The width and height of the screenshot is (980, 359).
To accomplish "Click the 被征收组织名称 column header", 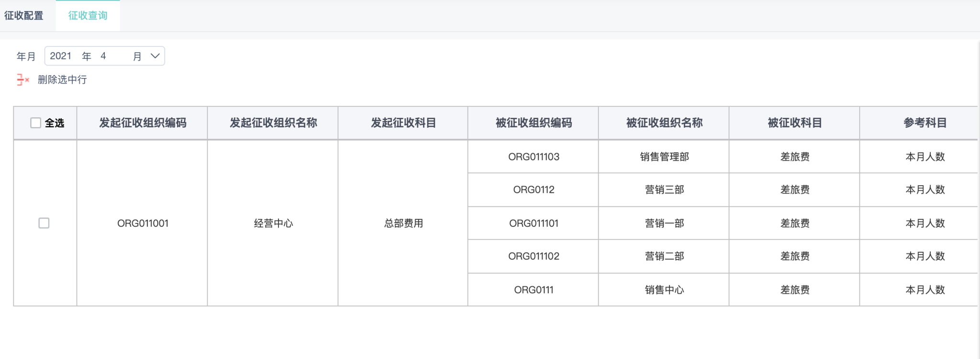I will pyautogui.click(x=664, y=123).
